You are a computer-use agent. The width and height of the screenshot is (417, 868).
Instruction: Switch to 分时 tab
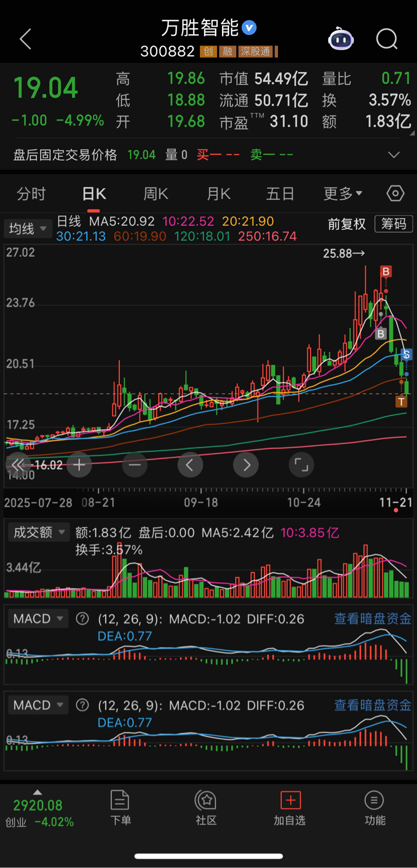click(31, 194)
